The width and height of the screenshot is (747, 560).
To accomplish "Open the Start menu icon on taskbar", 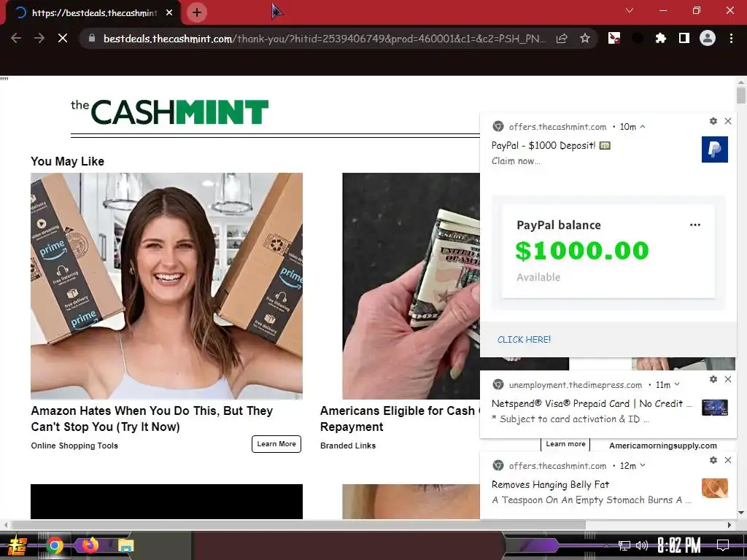I will [17, 545].
